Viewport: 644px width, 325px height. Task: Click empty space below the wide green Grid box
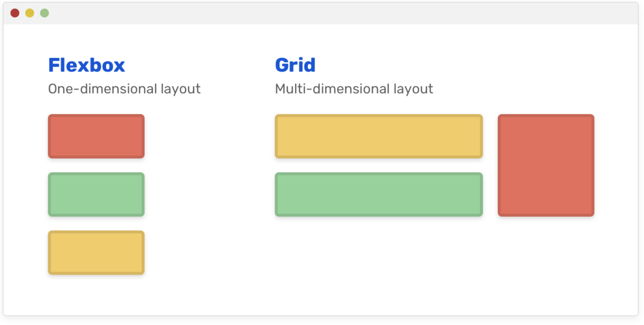(x=379, y=261)
